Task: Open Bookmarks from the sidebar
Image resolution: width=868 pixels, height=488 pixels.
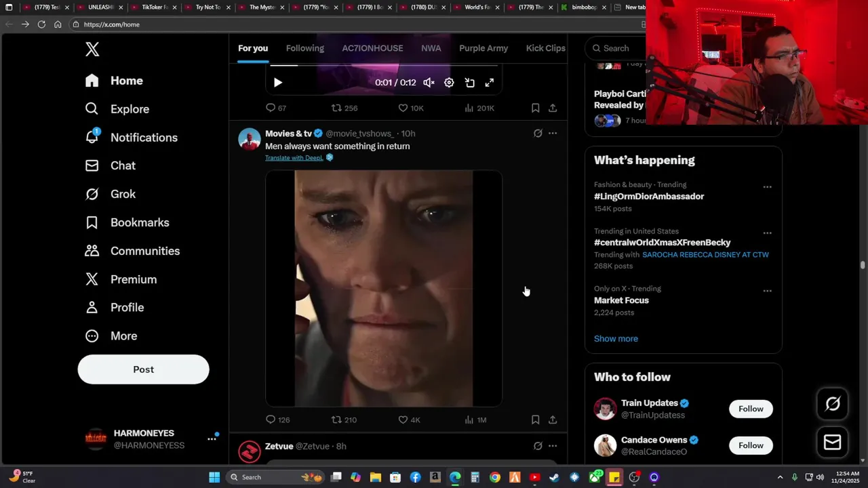Action: tap(127, 222)
